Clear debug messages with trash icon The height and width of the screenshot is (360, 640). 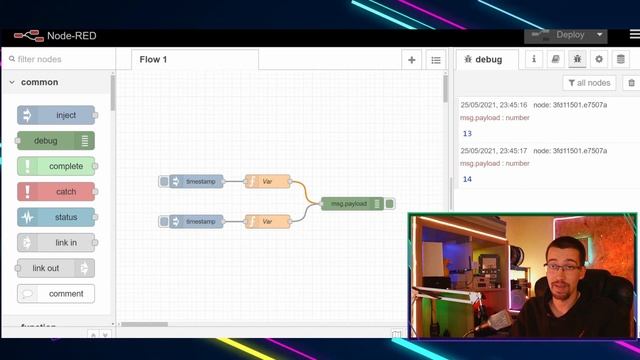(x=631, y=83)
